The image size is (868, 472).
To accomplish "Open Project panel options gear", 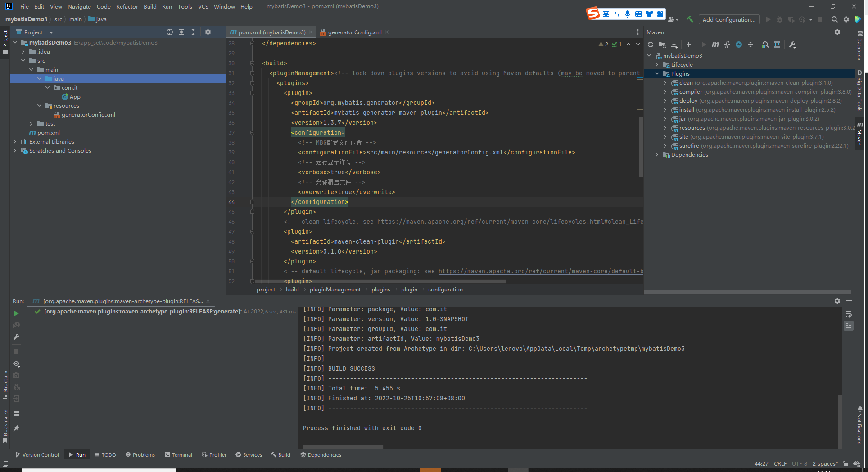I will [x=208, y=32].
